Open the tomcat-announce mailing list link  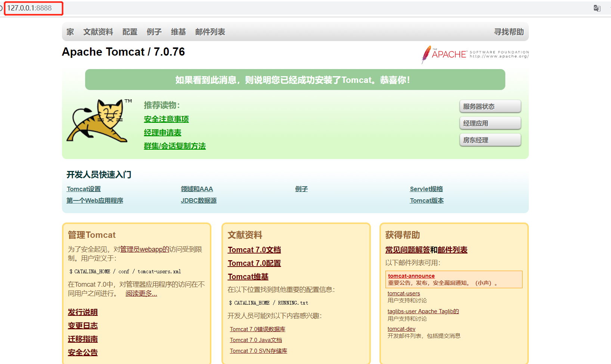click(411, 276)
